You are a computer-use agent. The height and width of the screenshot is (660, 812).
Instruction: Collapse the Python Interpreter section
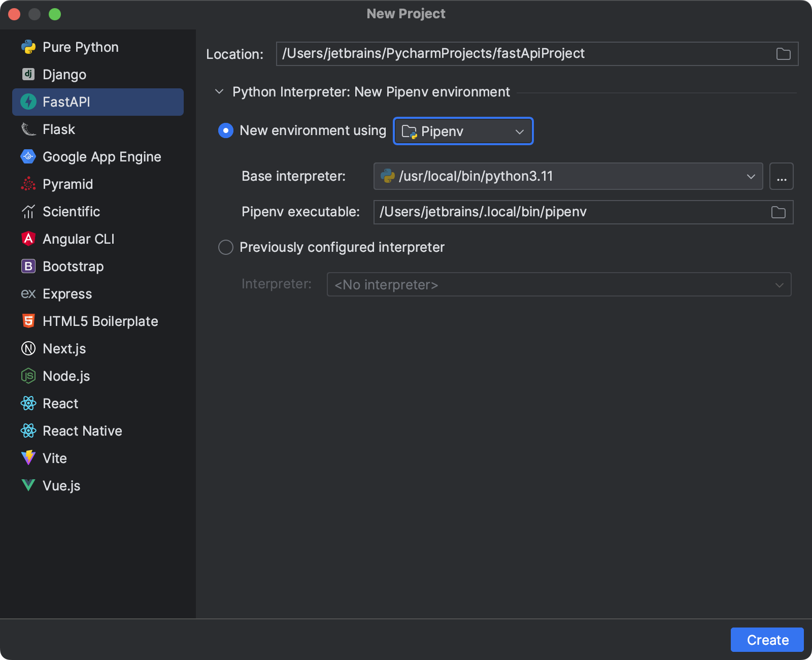click(219, 92)
